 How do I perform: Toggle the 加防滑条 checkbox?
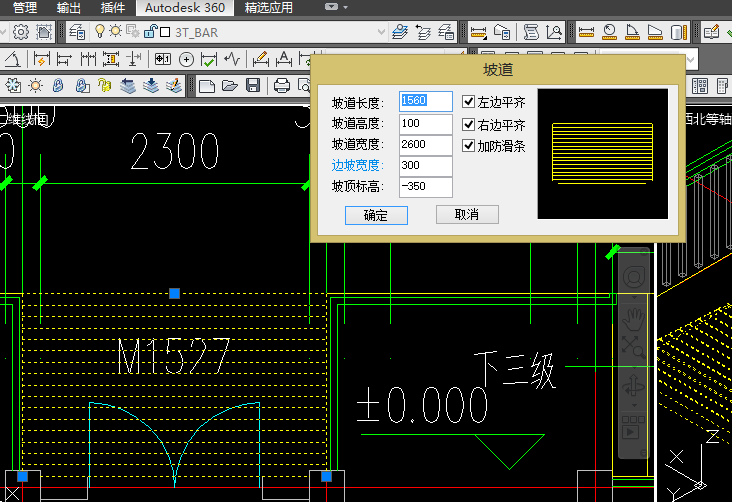tap(468, 145)
